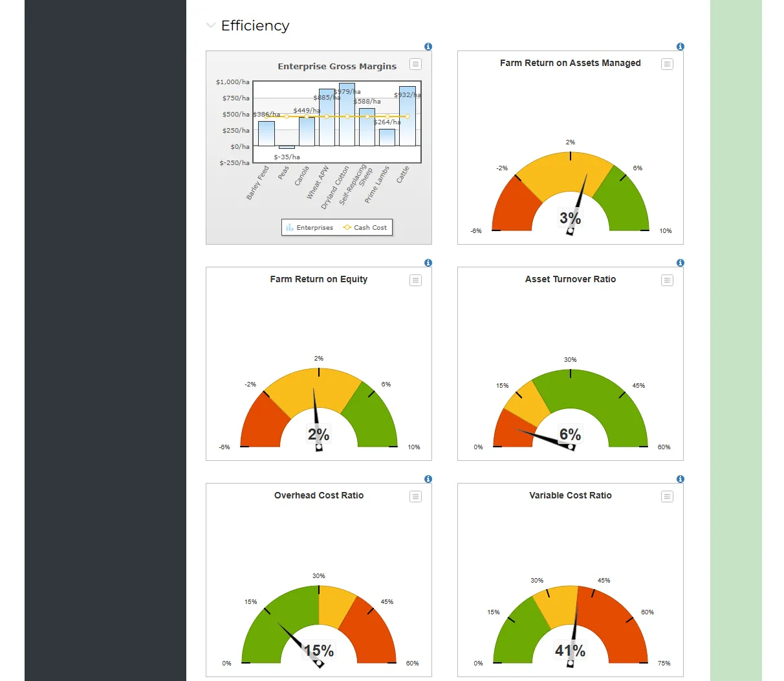Collapse the Efficiency section using its chevron
This screenshot has width=784, height=681.
(x=211, y=25)
